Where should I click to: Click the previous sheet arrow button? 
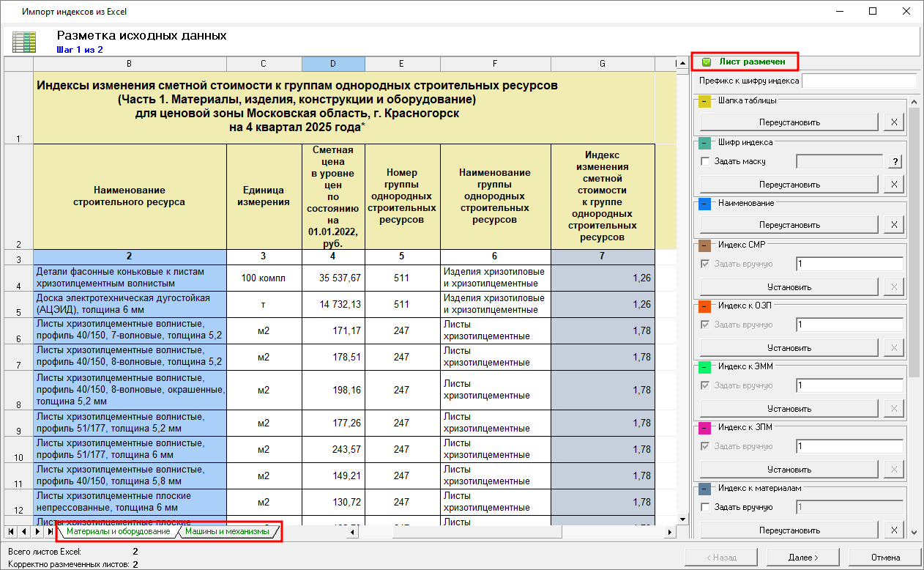click(24, 531)
